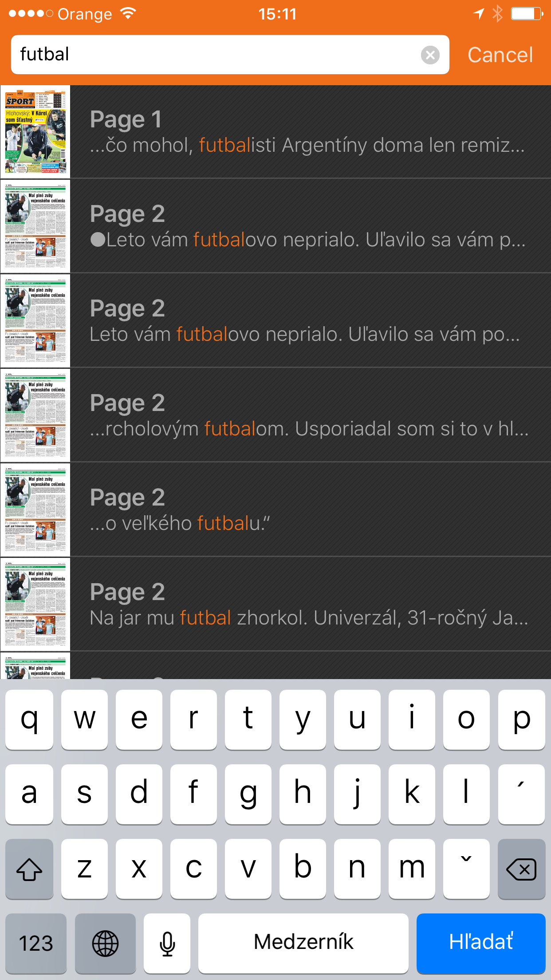The height and width of the screenshot is (980, 551).
Task: Tap the u key
Action: coord(357,719)
